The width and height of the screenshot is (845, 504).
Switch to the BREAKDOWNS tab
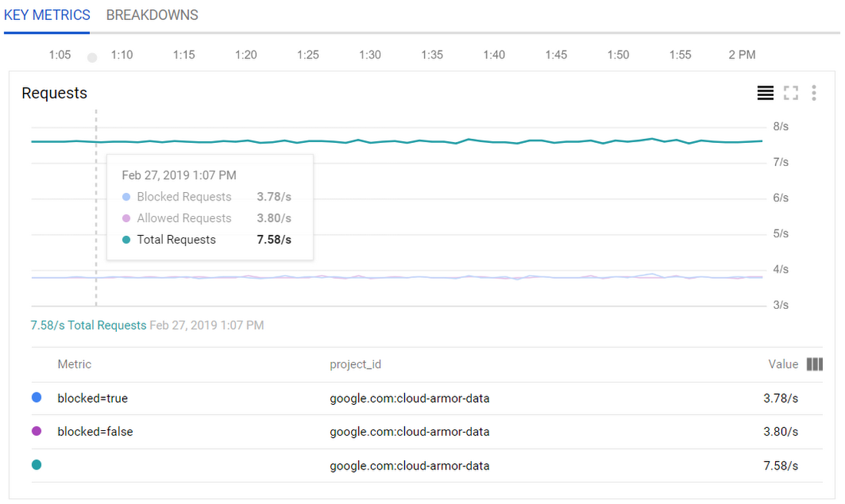pos(151,15)
